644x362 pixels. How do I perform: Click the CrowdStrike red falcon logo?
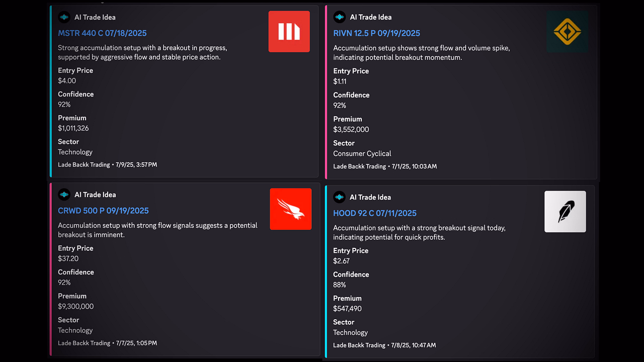pos(291,209)
